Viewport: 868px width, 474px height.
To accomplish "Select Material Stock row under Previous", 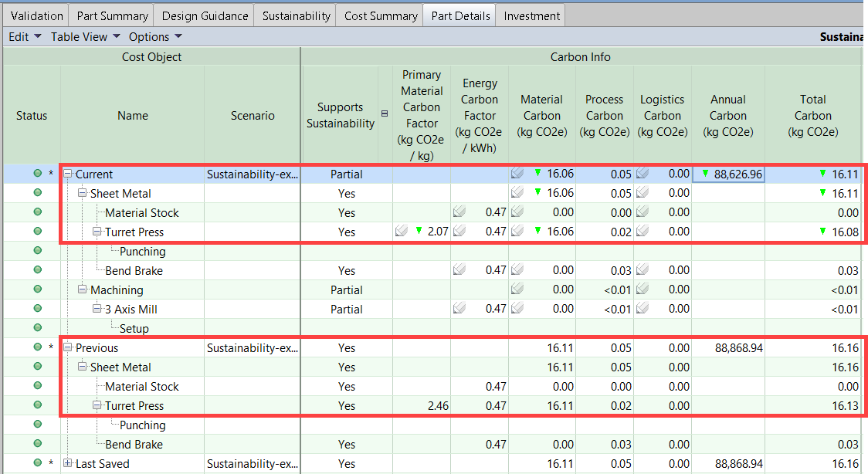I will coord(142,386).
